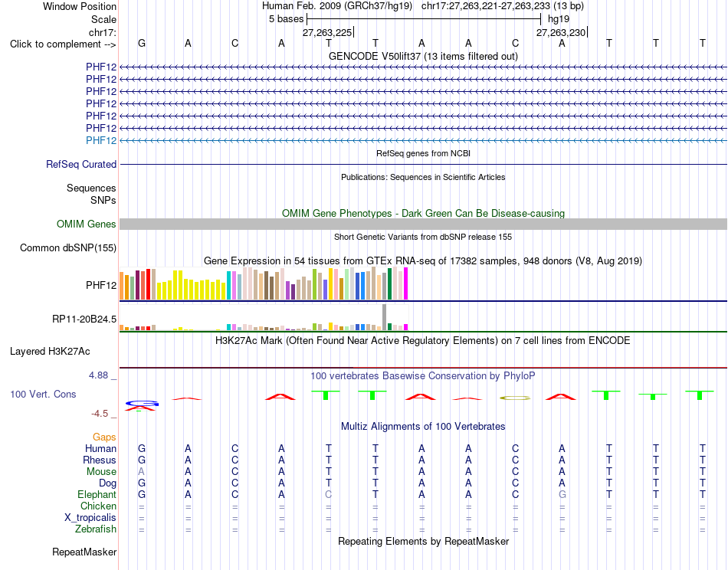The height and width of the screenshot is (570, 728).
Task: Click the magenta last bar in PHF12 expression chart
Action: [406, 283]
